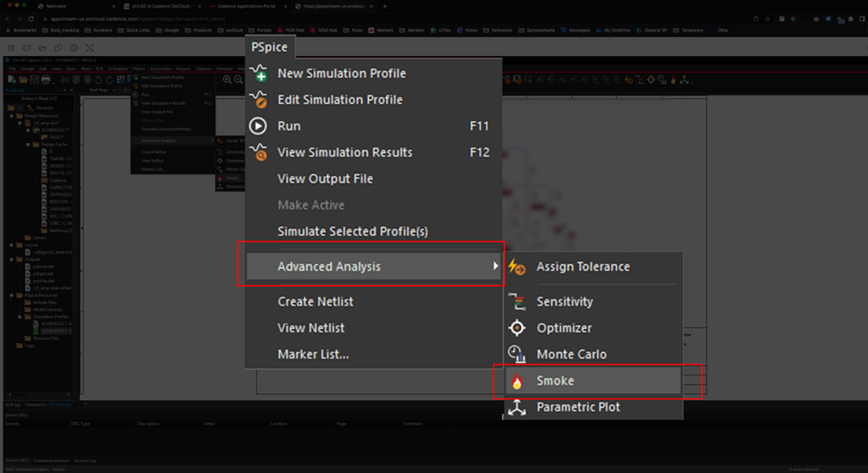Switch to Cadence Applications Portal browser tab

click(x=246, y=6)
